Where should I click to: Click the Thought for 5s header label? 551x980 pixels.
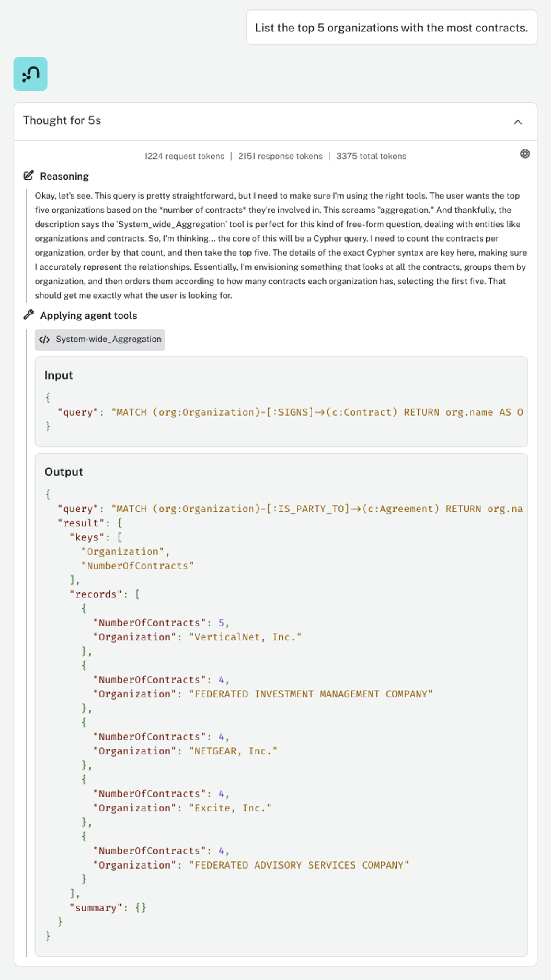[61, 120]
